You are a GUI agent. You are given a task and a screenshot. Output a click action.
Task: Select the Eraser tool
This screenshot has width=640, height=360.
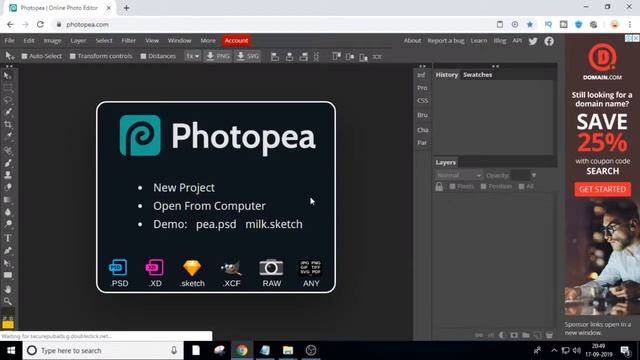[7, 187]
